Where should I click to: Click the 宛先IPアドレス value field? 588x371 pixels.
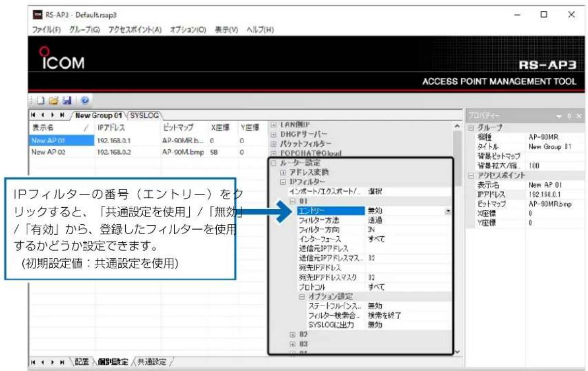tap(409, 268)
